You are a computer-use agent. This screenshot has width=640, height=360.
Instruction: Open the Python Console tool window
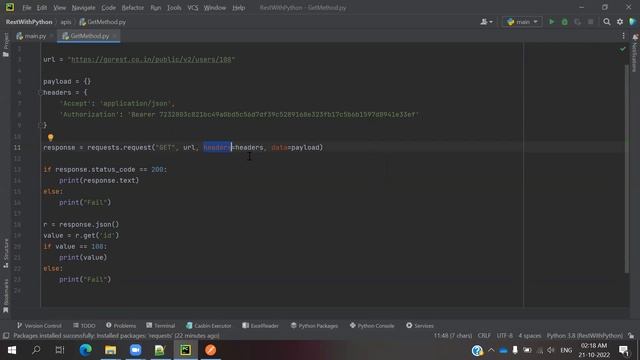[x=372, y=326]
